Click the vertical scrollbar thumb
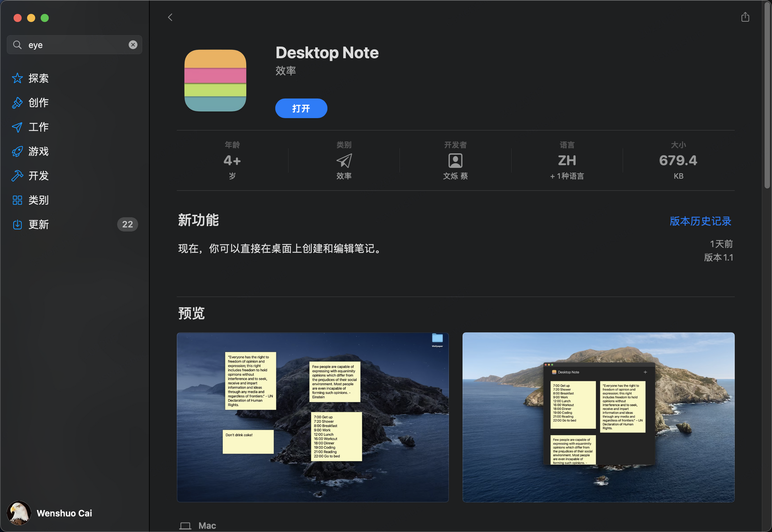The image size is (772, 532). click(x=767, y=95)
